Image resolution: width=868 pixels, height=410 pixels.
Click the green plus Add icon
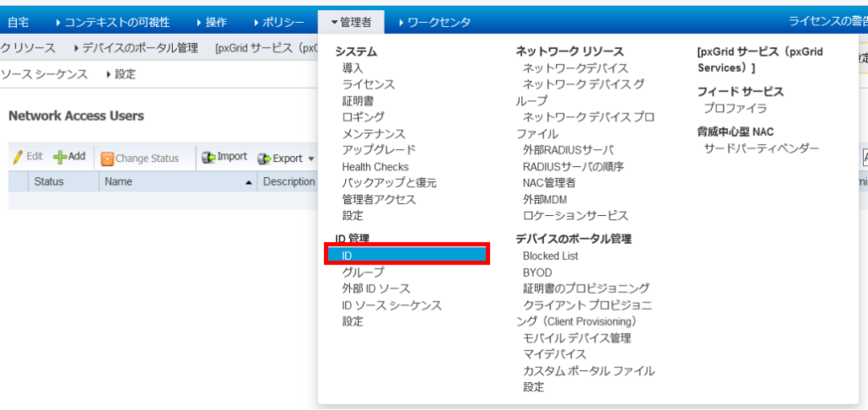point(60,158)
